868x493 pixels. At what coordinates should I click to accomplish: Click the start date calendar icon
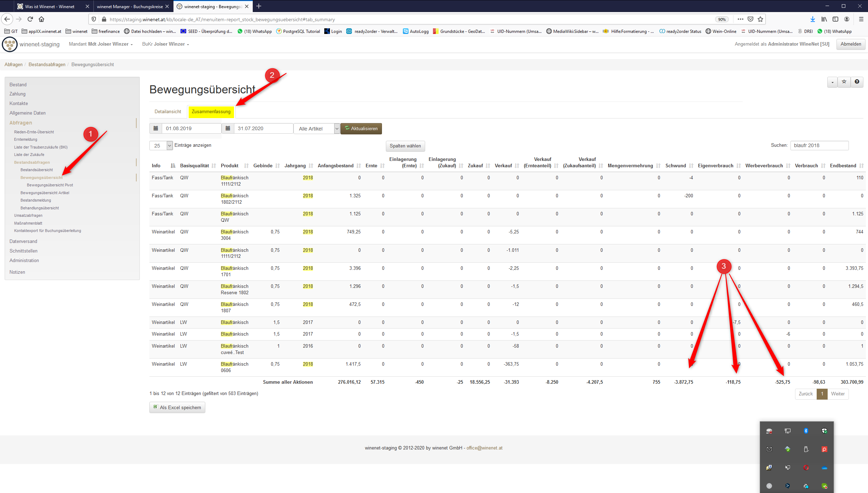[156, 128]
